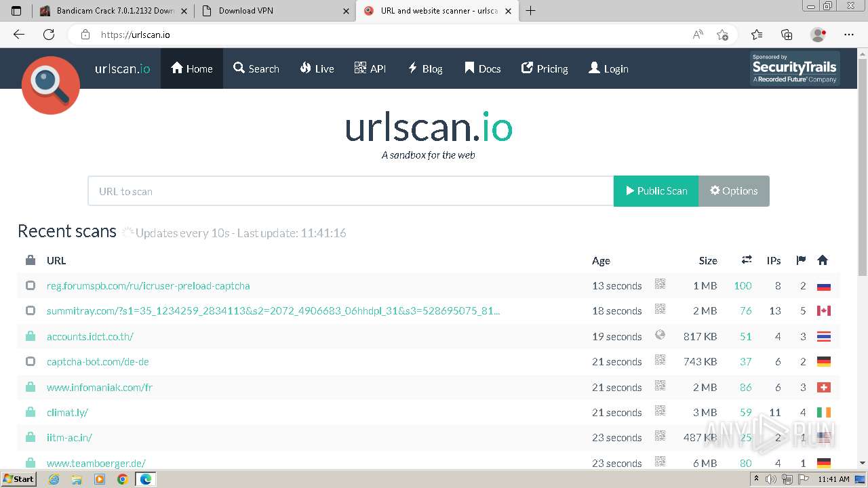Click Thai flag in accounts.idct.co.th row
The image size is (868, 488).
(824, 337)
